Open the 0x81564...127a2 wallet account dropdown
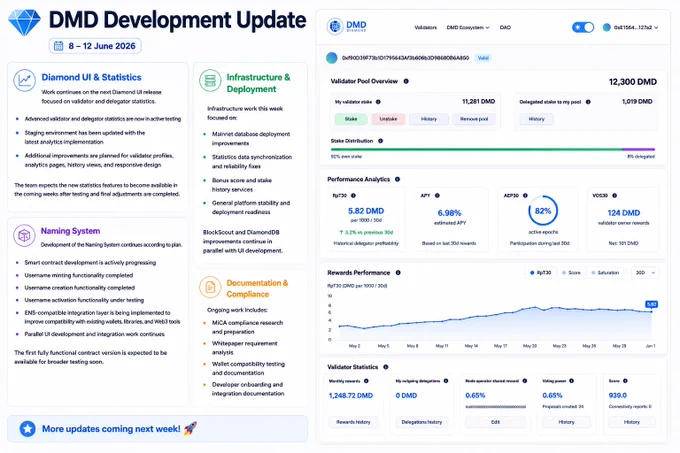Image resolution: width=680 pixels, height=453 pixels. [x=631, y=27]
